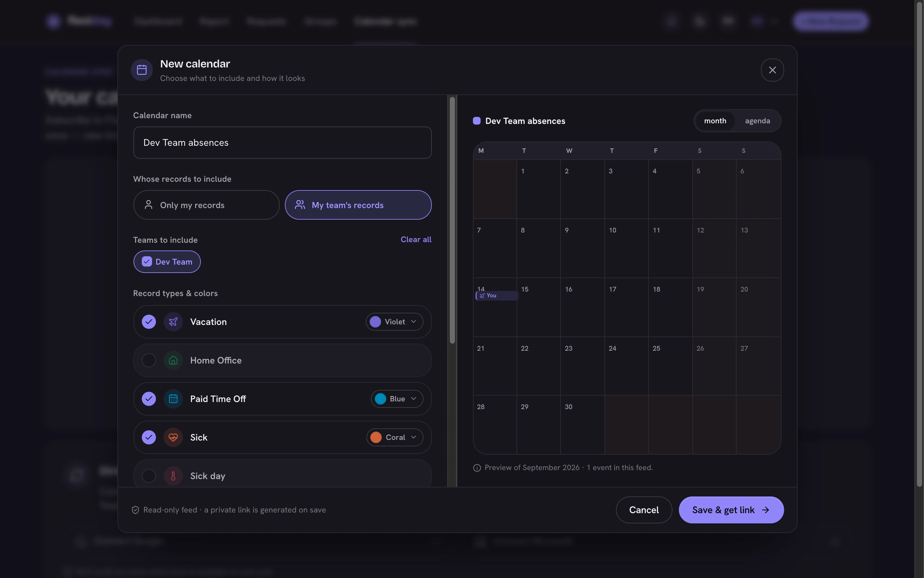The width and height of the screenshot is (924, 578).
Task: Click the violet square beside Dev Team absences preview title
Action: 476,121
